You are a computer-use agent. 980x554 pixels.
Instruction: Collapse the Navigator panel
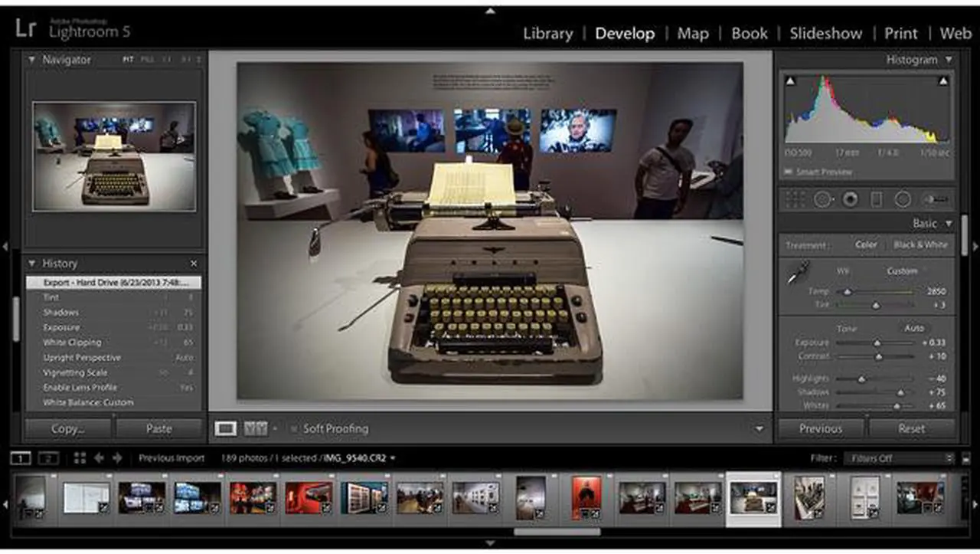click(32, 60)
